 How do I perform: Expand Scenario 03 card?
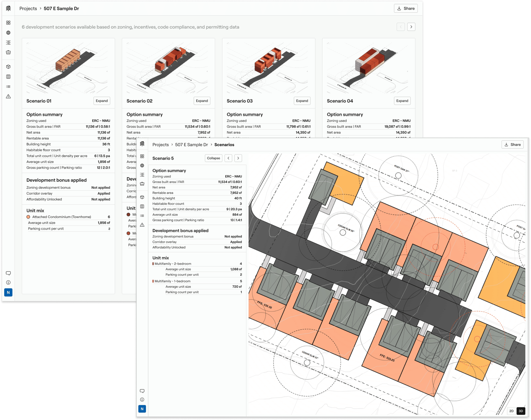[x=302, y=101]
